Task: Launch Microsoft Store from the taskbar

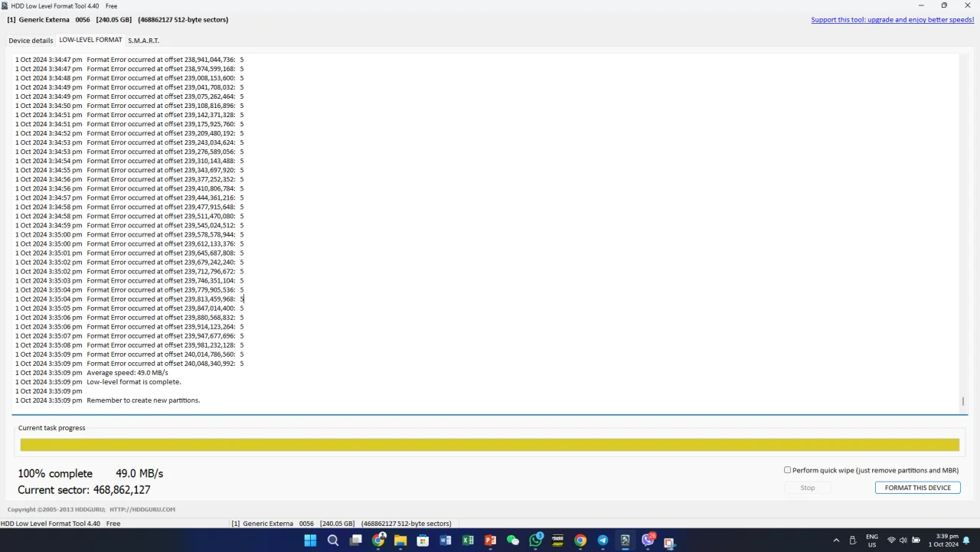Action: click(423, 541)
